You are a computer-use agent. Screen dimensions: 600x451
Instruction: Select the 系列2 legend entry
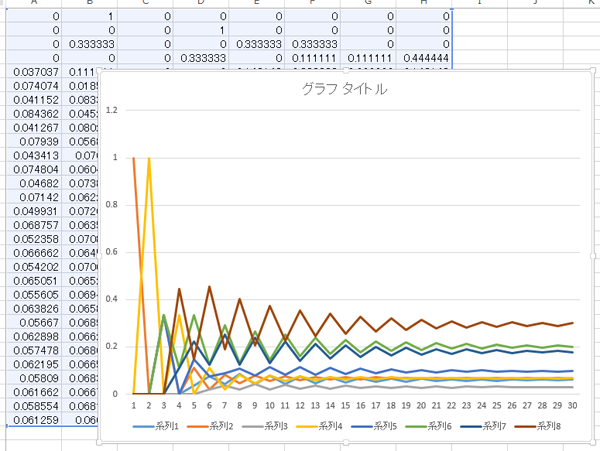pyautogui.click(x=210, y=426)
